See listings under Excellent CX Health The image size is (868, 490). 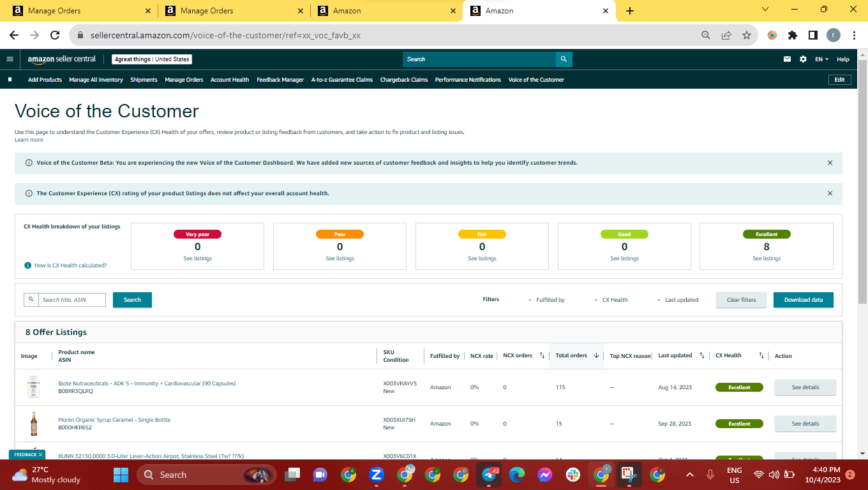(767, 258)
